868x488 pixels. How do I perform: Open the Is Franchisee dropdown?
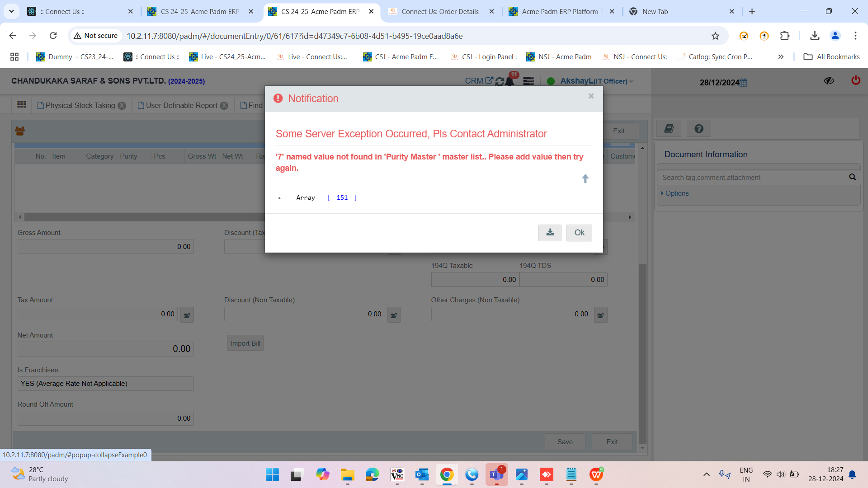click(106, 384)
